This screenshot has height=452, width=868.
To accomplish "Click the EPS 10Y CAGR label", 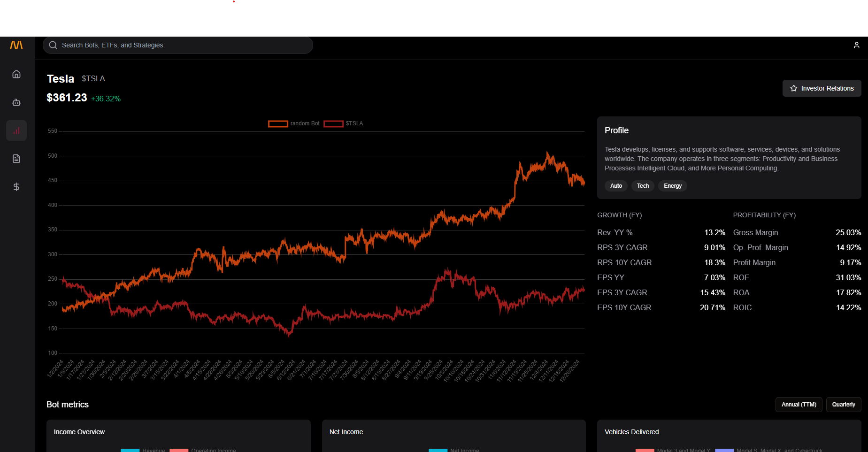I will coord(624,308).
